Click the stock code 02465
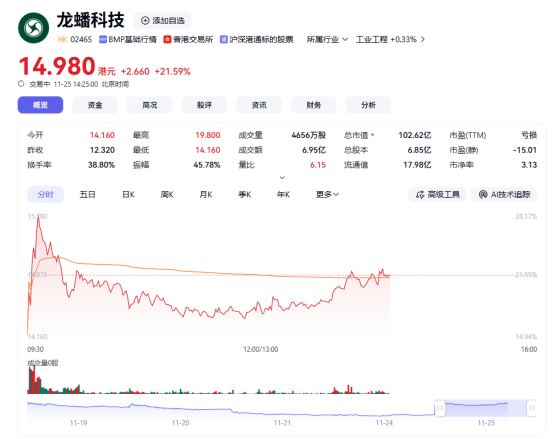Viewport: 554px width, 439px height. point(81,40)
